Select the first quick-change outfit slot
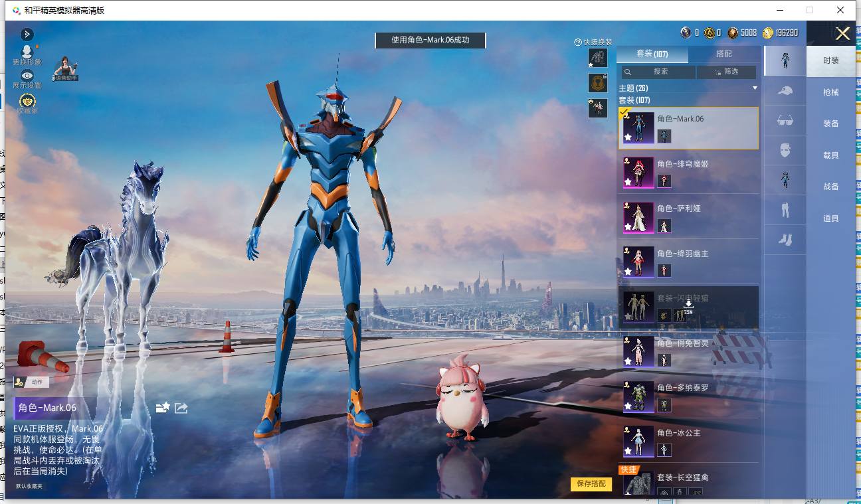 pos(598,58)
